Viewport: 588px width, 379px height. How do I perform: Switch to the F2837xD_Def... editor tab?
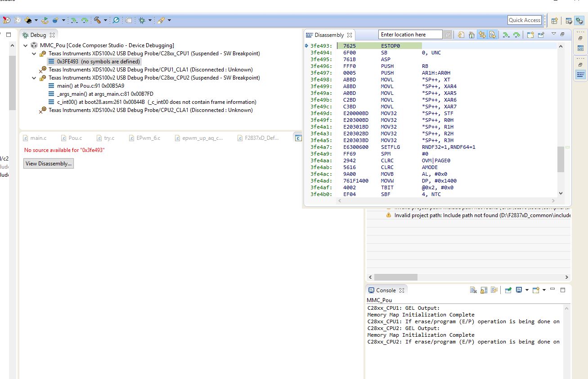258,138
